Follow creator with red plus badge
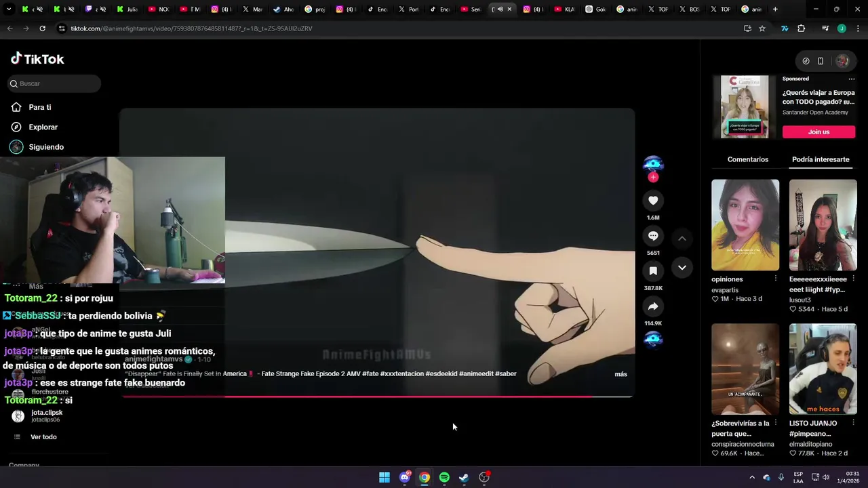The image size is (868, 488). [x=653, y=178]
